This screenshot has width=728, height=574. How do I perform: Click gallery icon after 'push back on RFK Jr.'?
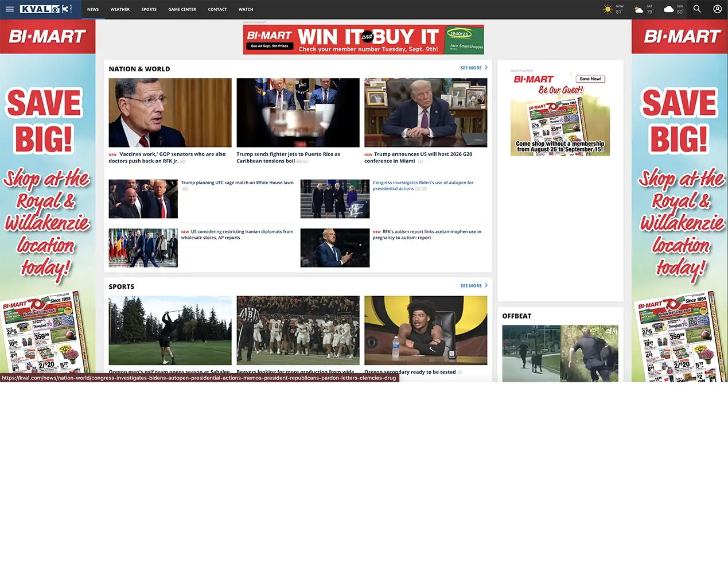coord(183,161)
